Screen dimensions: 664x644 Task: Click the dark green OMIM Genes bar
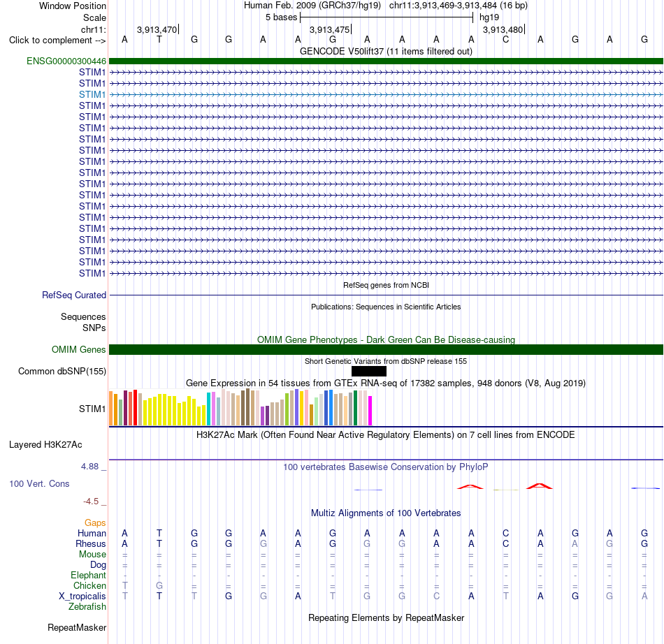tap(386, 349)
